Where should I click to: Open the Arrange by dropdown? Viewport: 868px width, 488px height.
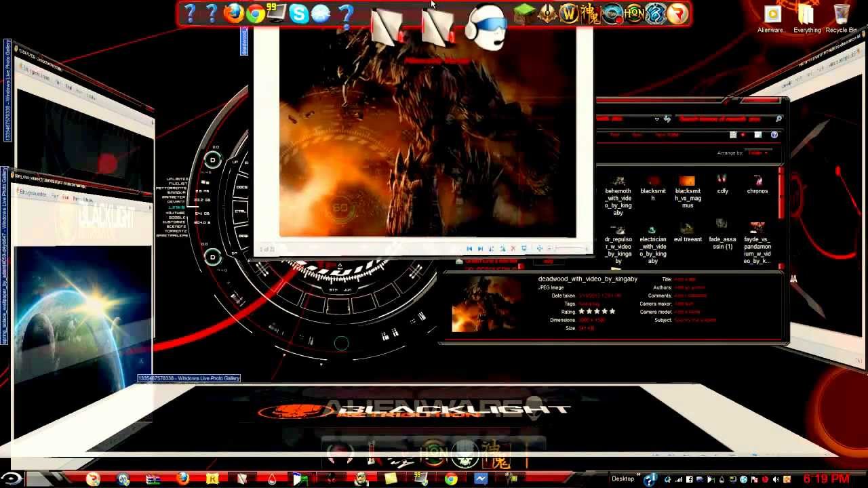(x=758, y=152)
